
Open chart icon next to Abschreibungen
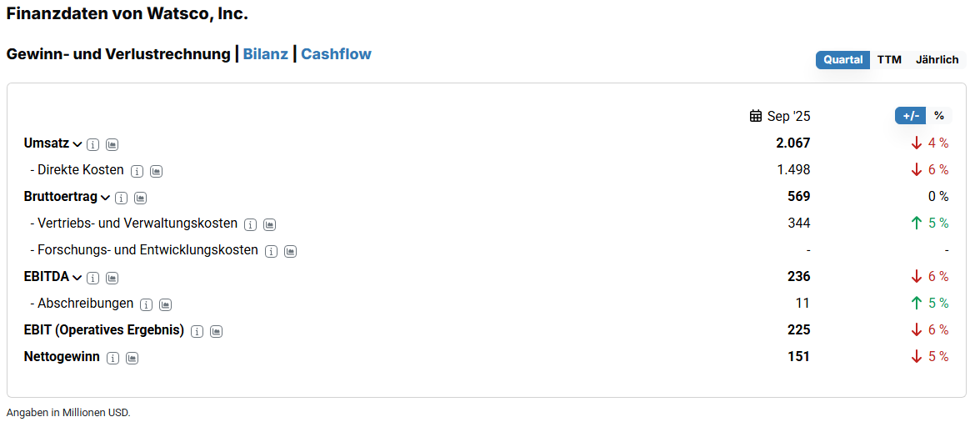(x=166, y=304)
